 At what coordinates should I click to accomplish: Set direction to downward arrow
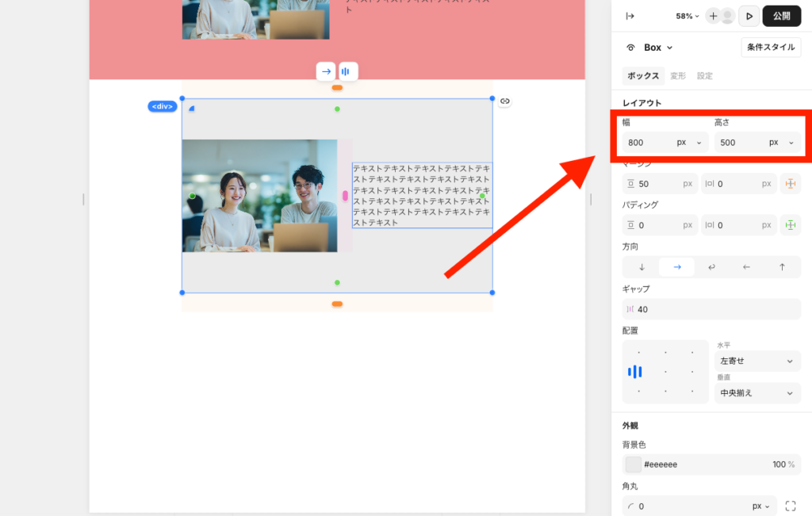(642, 267)
